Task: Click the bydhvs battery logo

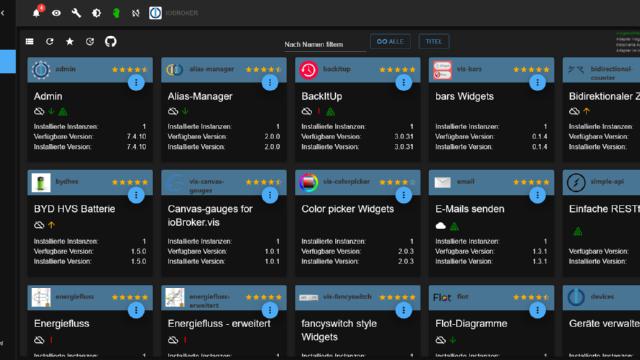Action: pos(41,182)
